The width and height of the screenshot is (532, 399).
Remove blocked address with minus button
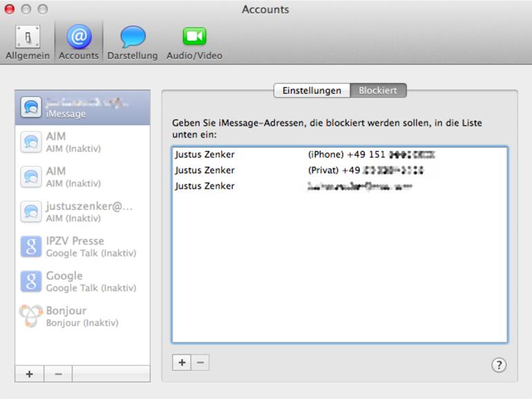click(200, 362)
